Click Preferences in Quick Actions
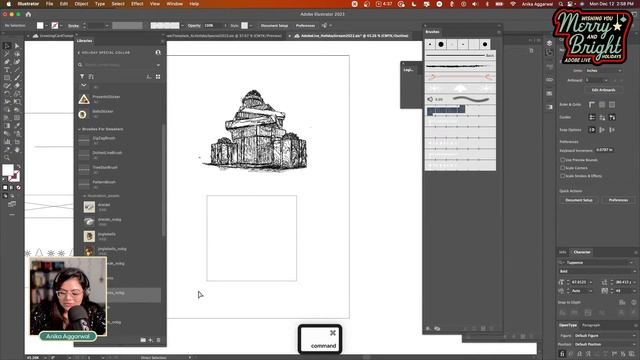The height and width of the screenshot is (360, 640). click(618, 200)
